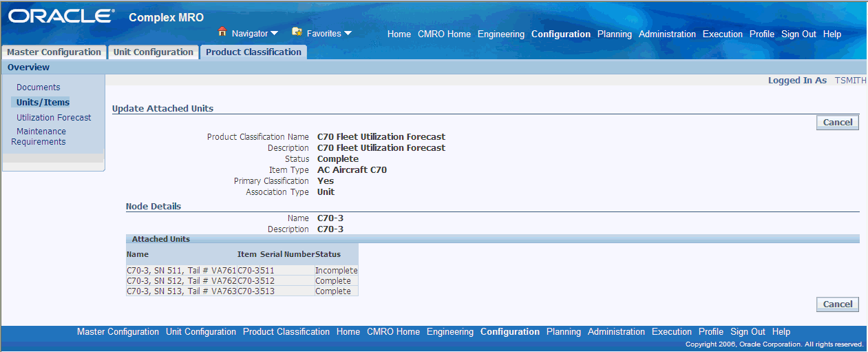Go to Home in top menu

click(x=399, y=34)
